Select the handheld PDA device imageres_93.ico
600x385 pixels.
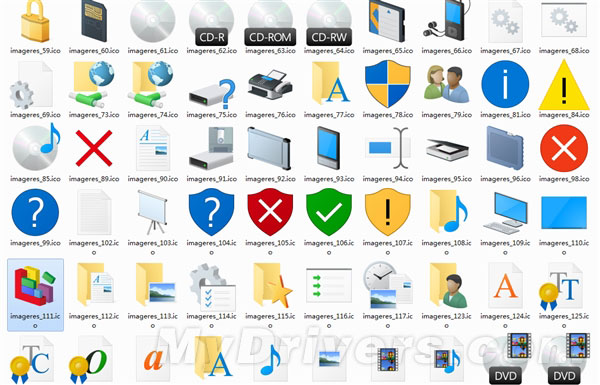click(328, 148)
